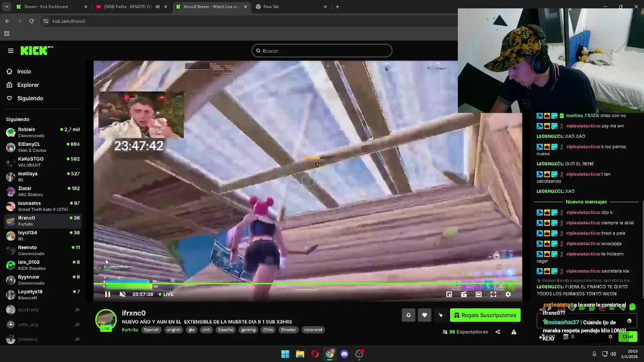
Task: Open luunaatss channel in sidebar
Action: 43,206
